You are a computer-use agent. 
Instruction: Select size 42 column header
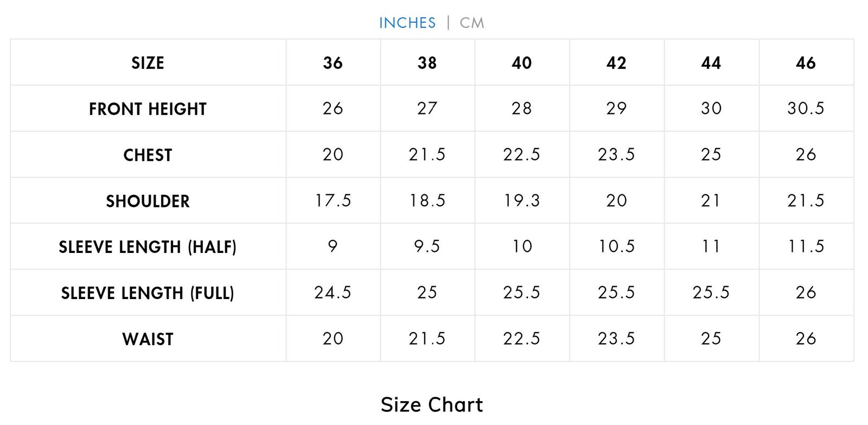tap(616, 63)
